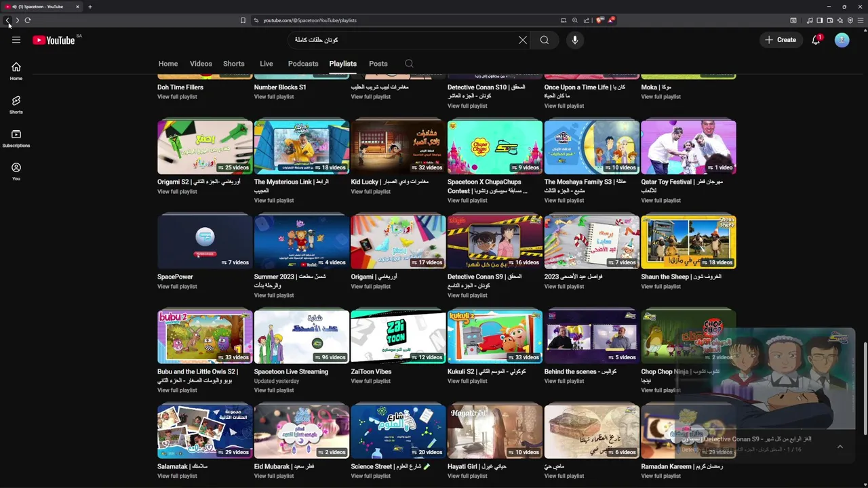Image resolution: width=868 pixels, height=488 pixels.
Task: Search within channel using the tab-bar magnifier
Action: point(409,64)
